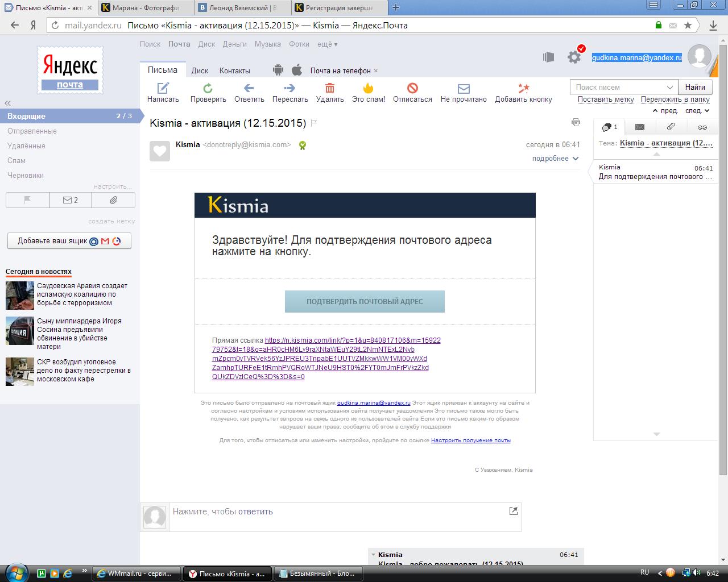Open the Контакты tab

point(235,70)
